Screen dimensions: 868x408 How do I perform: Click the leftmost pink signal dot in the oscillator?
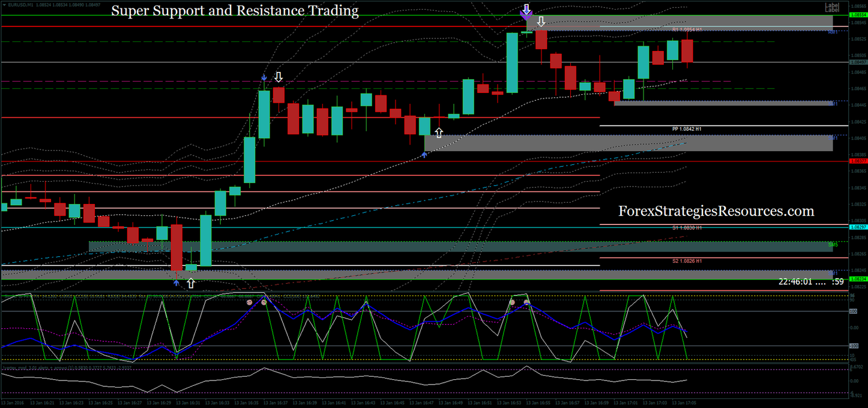pos(249,302)
